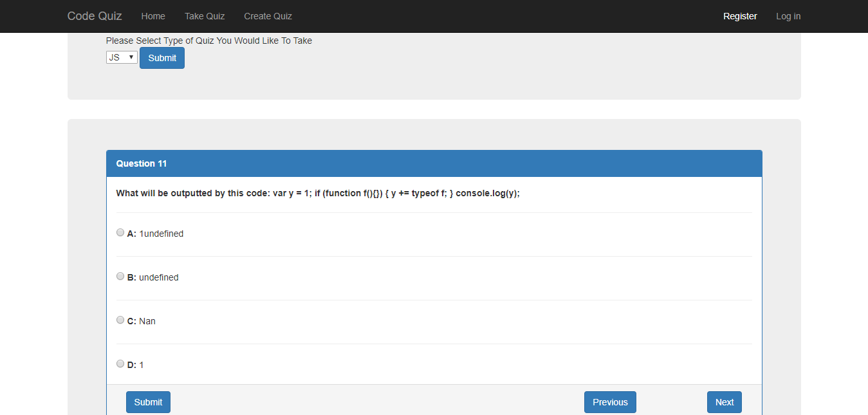Go to the Home page

coord(153,16)
